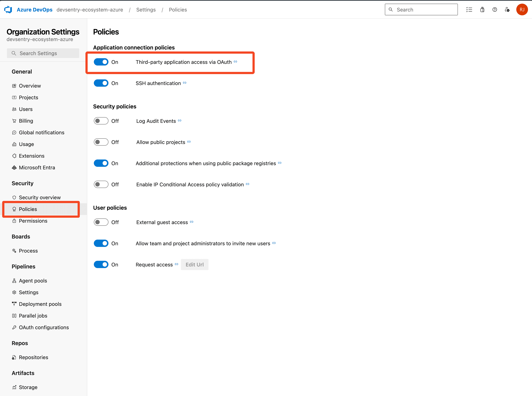Screen dimensions: 532x396
Task: Open the User settings icon
Action: (x=507, y=10)
